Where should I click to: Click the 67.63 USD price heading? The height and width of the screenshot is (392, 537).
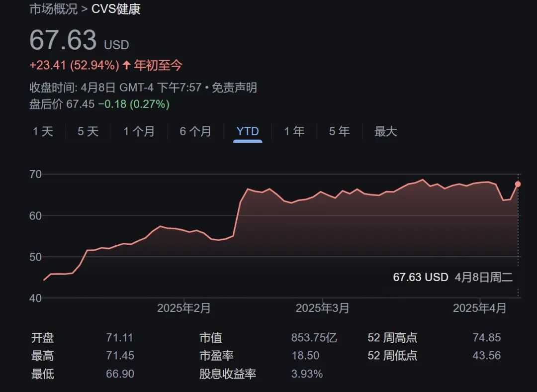pos(79,40)
